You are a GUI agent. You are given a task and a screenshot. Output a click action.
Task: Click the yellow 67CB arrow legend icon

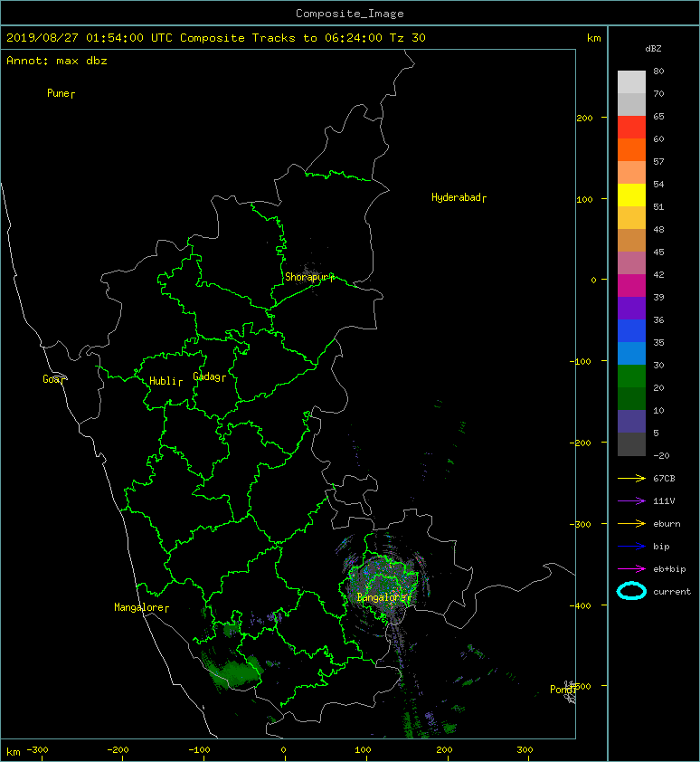631,478
